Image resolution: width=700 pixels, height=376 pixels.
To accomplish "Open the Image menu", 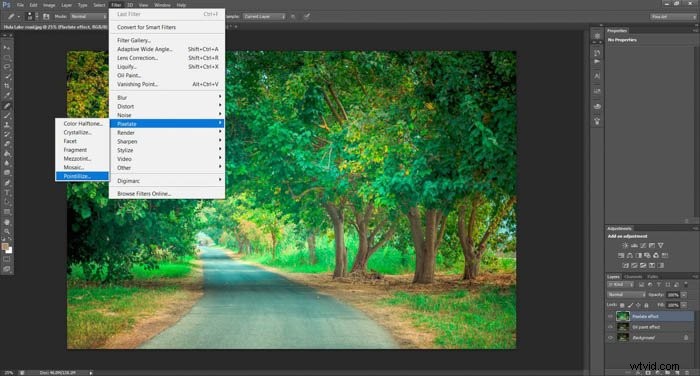I will click(x=49, y=5).
